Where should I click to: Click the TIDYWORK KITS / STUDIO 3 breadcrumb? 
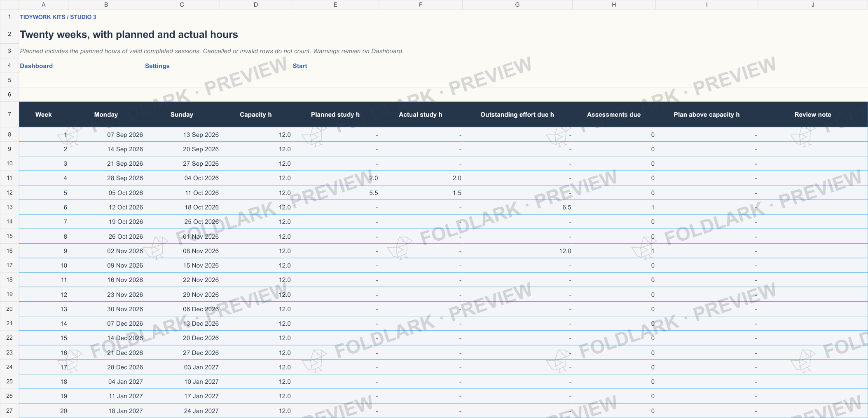(x=58, y=17)
